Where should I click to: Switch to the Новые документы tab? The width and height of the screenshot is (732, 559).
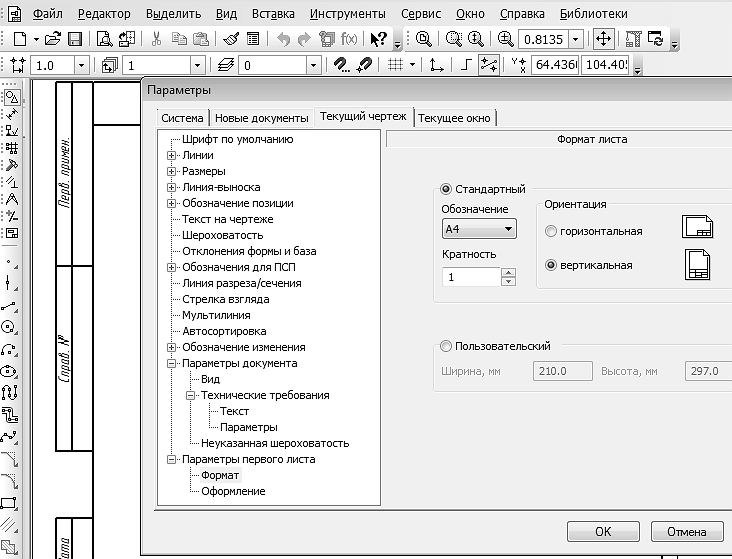[261, 118]
